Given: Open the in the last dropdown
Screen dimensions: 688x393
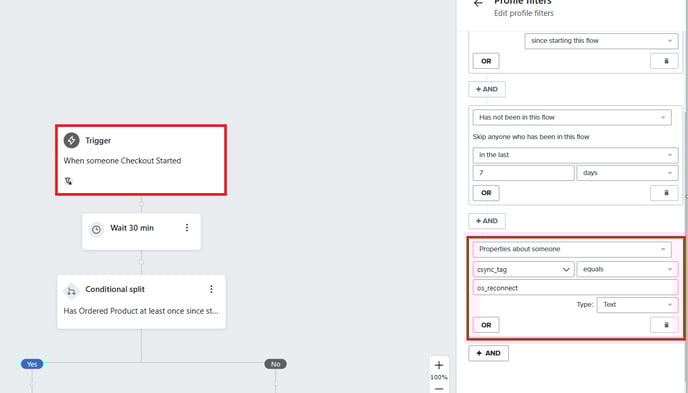Looking at the screenshot, I should tap(575, 155).
